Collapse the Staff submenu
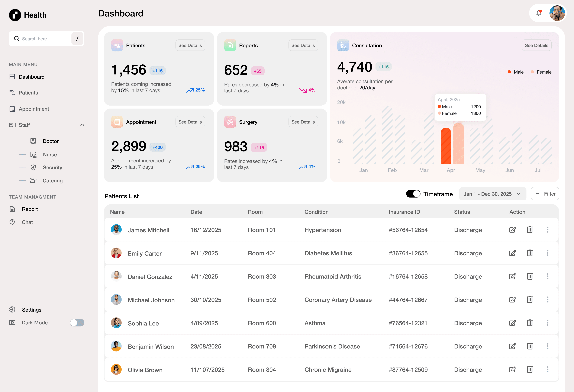 82,125
